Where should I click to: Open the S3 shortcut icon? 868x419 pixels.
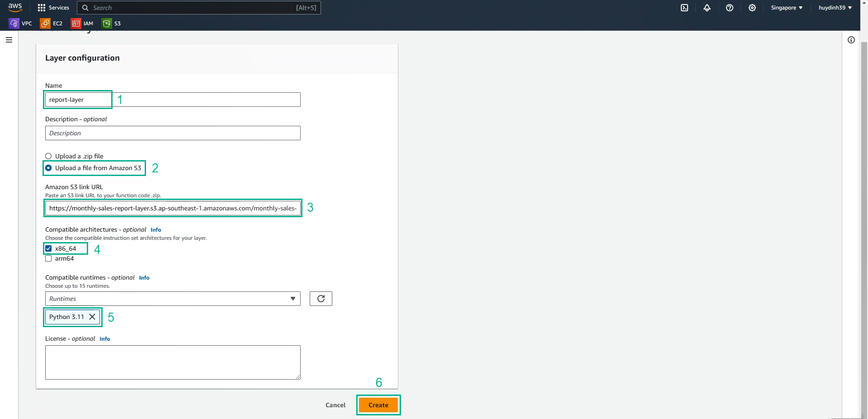107,24
